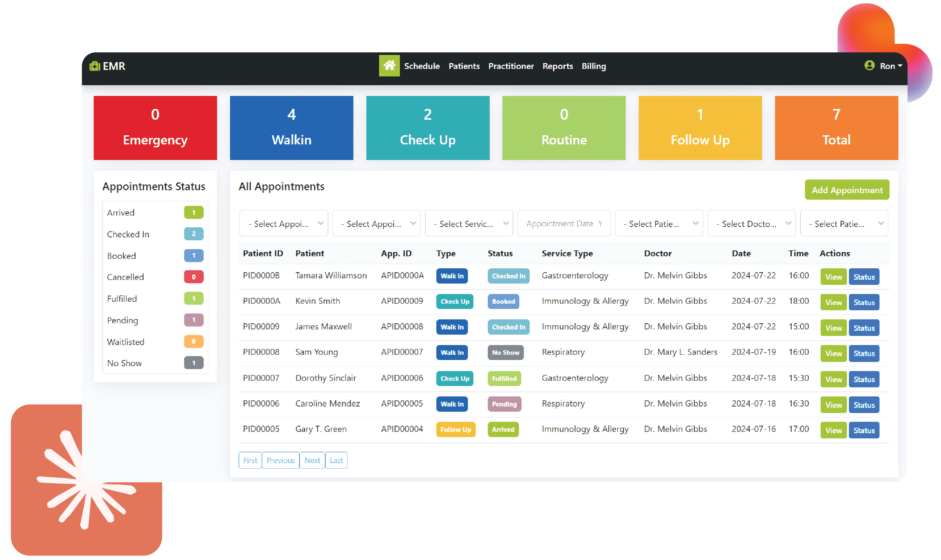
Task: Go to the Last page
Action: coord(336,460)
